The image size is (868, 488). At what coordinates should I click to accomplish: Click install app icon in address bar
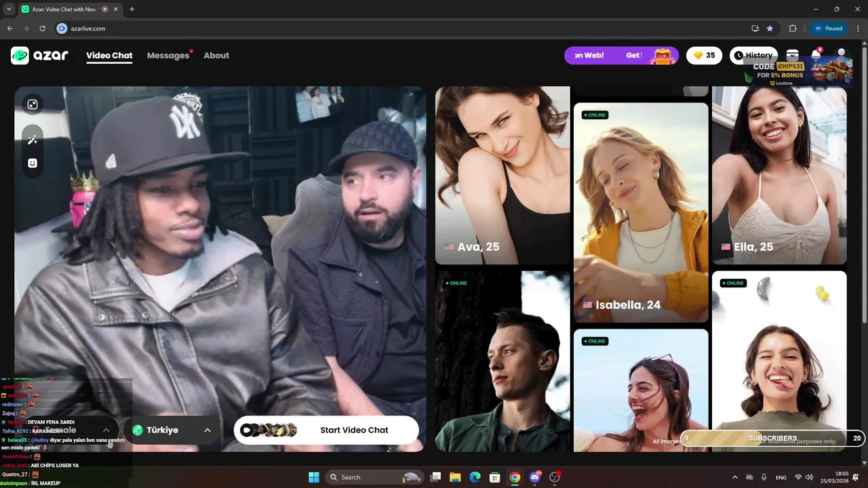coord(755,28)
